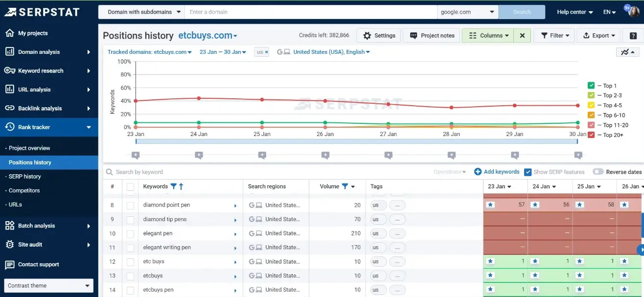Open Contact support
Image resolution: width=644 pixels, height=297 pixels.
pyautogui.click(x=38, y=264)
